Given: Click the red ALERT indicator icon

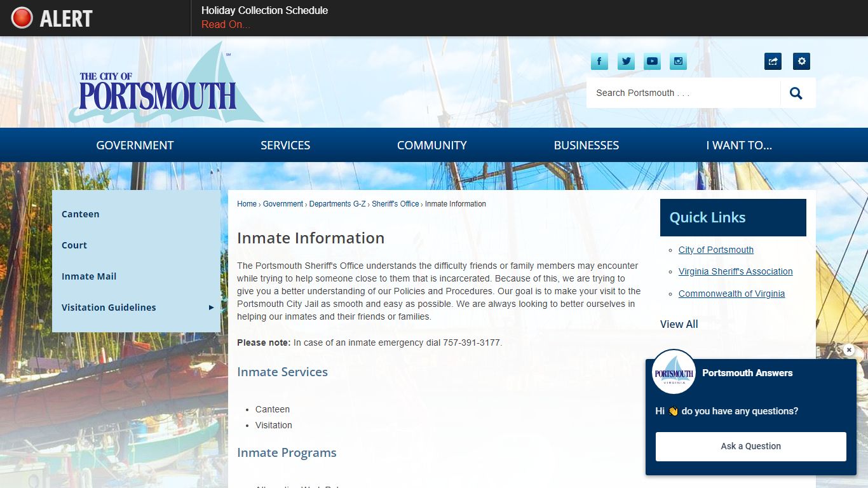Looking at the screenshot, I should pyautogui.click(x=21, y=17).
